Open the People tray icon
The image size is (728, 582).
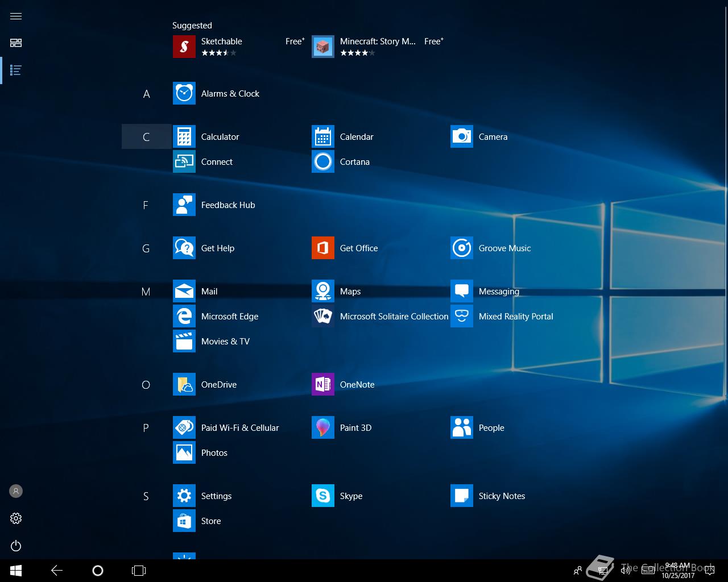(578, 571)
